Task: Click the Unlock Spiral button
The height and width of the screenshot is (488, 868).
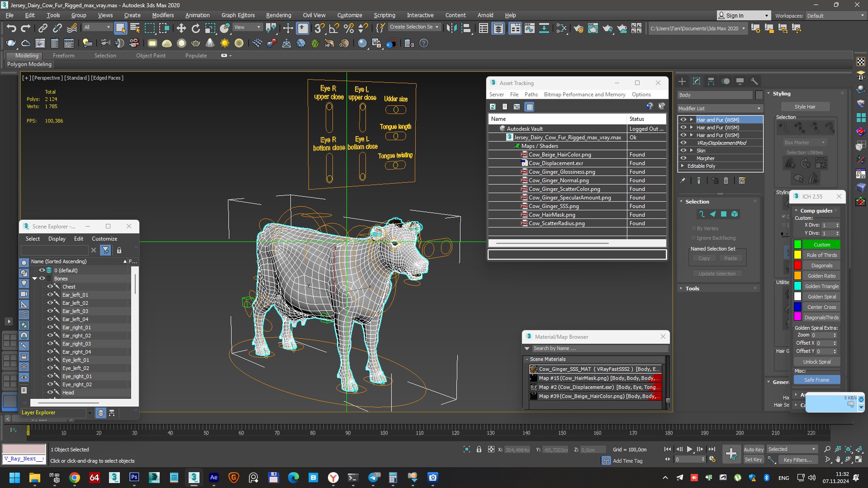Action: (x=816, y=362)
